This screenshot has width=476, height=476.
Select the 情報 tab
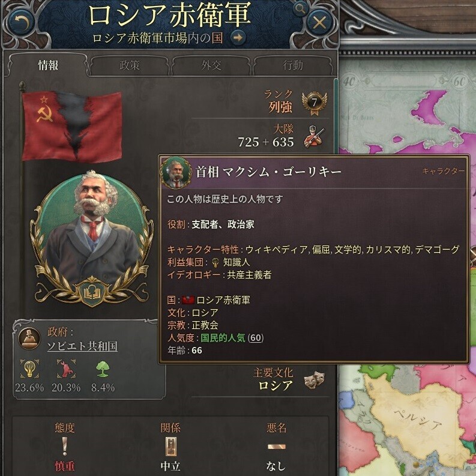click(x=48, y=65)
